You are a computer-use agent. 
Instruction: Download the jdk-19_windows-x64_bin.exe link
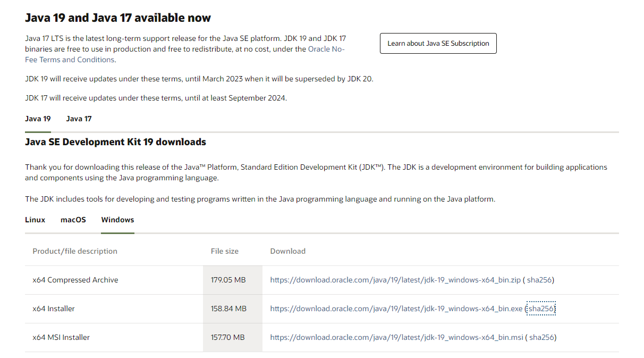[396, 309]
